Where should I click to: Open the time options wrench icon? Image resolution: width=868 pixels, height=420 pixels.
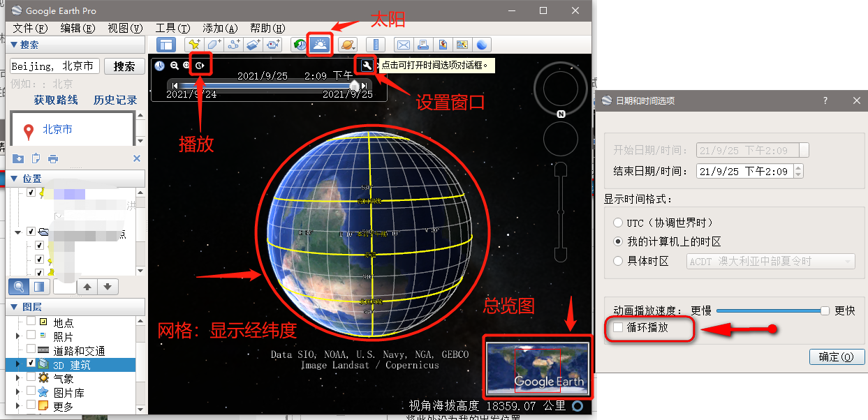click(x=367, y=66)
